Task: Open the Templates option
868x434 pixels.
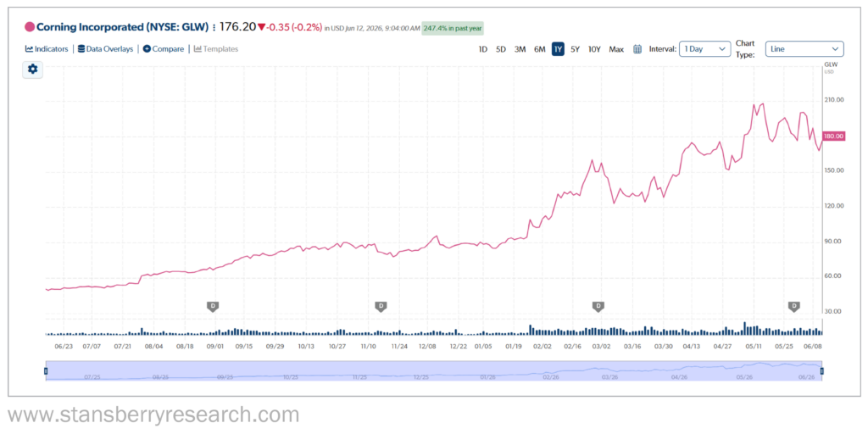Action: (x=216, y=48)
